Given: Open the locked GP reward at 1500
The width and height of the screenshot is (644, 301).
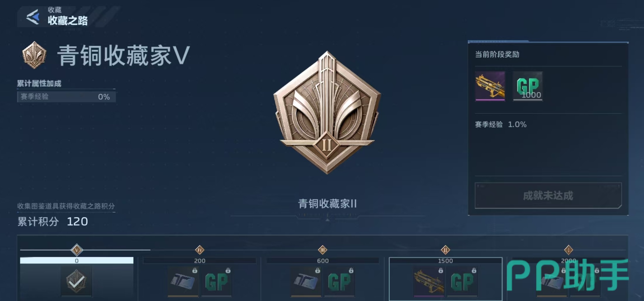Looking at the screenshot, I should (463, 282).
